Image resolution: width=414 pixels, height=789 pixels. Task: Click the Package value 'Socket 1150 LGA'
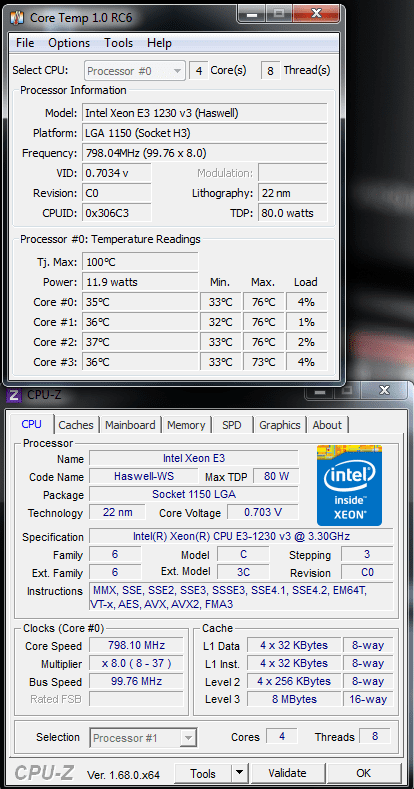point(194,494)
